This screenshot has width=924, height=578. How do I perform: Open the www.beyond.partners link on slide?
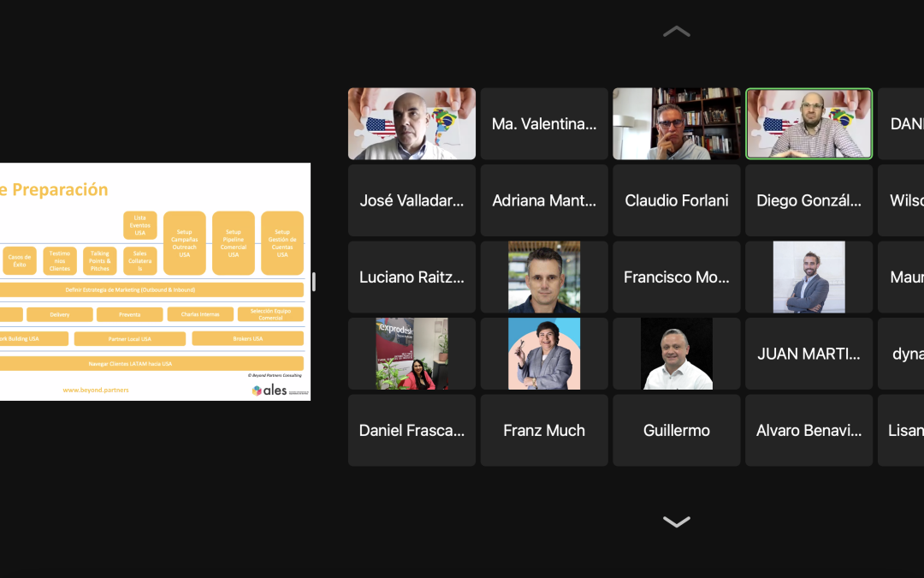[x=96, y=390]
